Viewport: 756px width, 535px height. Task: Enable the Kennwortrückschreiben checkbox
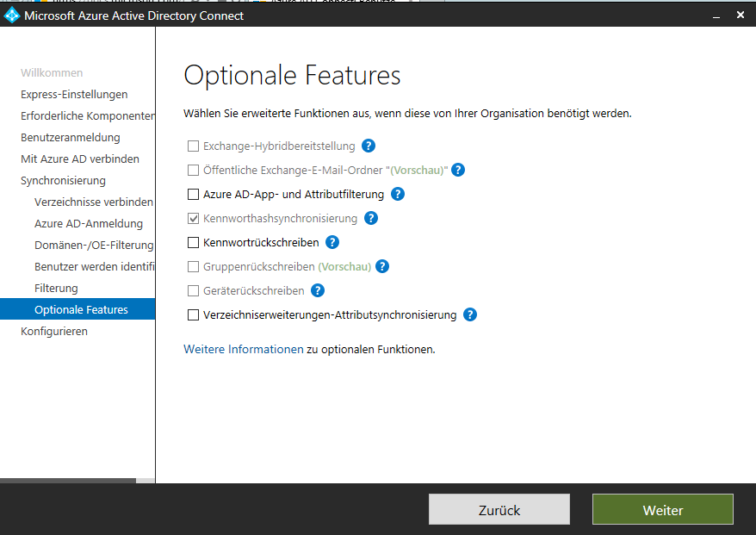(x=193, y=242)
